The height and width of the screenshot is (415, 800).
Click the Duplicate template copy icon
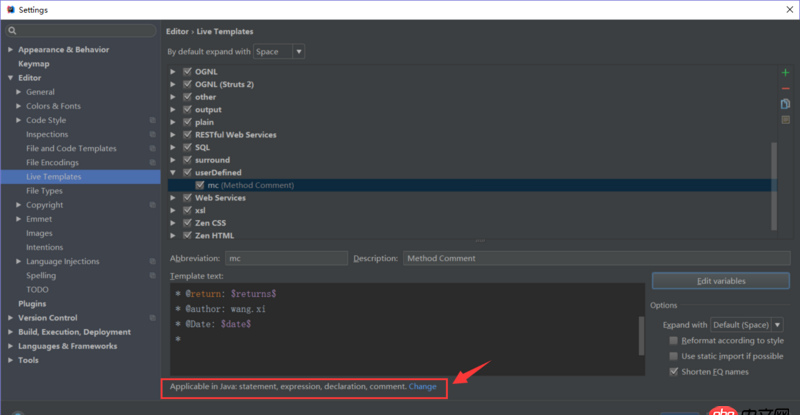coord(785,104)
